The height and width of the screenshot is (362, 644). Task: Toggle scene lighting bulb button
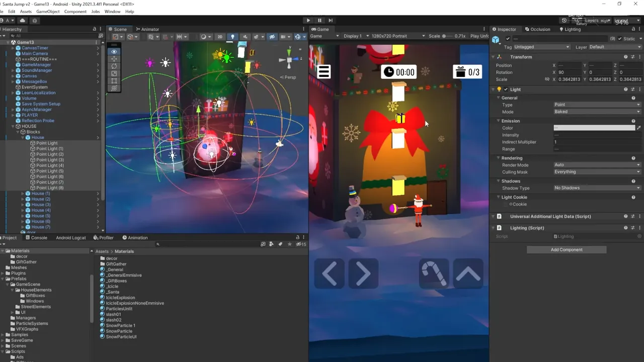pyautogui.click(x=232, y=37)
